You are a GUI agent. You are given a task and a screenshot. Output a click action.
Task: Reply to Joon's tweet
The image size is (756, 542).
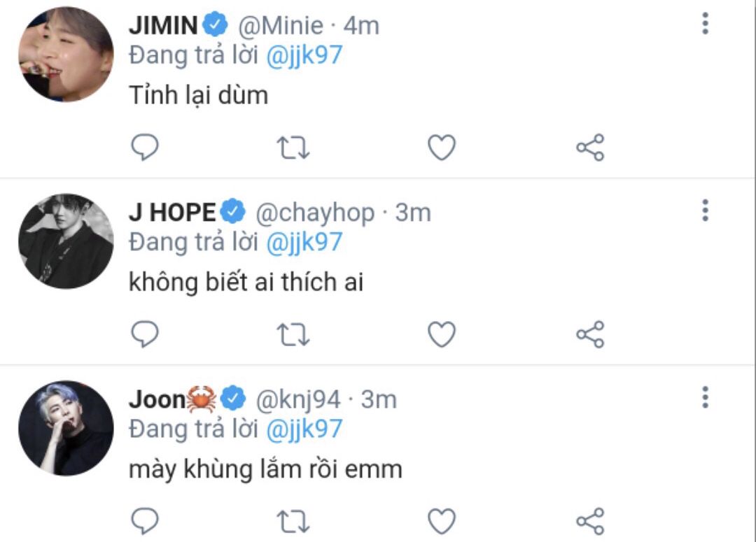point(145,521)
